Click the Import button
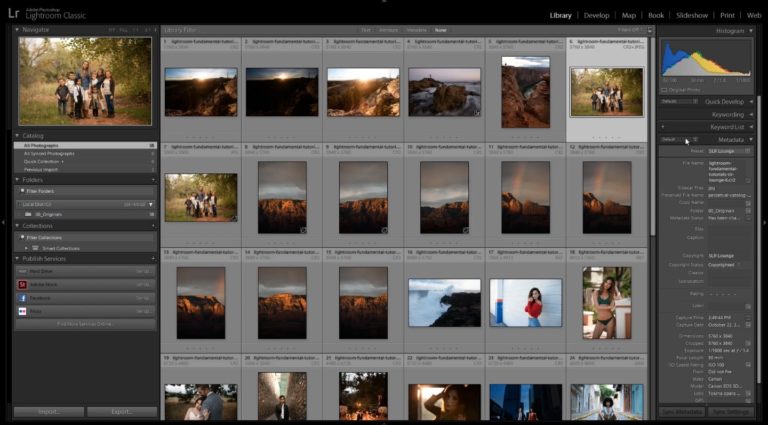 [x=49, y=412]
